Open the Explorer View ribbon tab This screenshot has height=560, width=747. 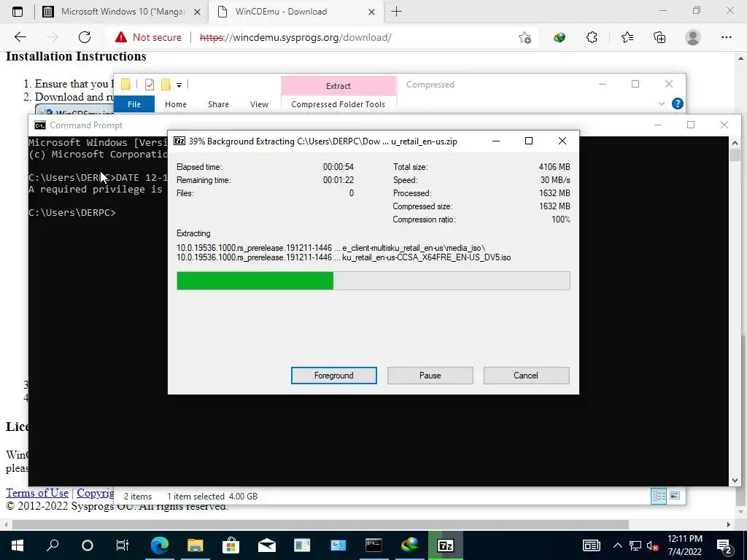tap(259, 104)
